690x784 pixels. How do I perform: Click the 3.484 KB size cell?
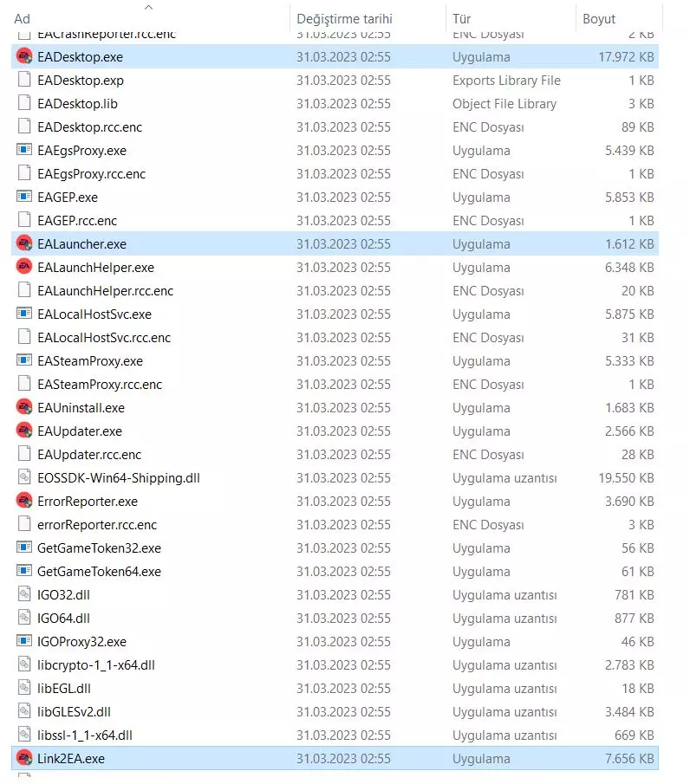coord(629,711)
